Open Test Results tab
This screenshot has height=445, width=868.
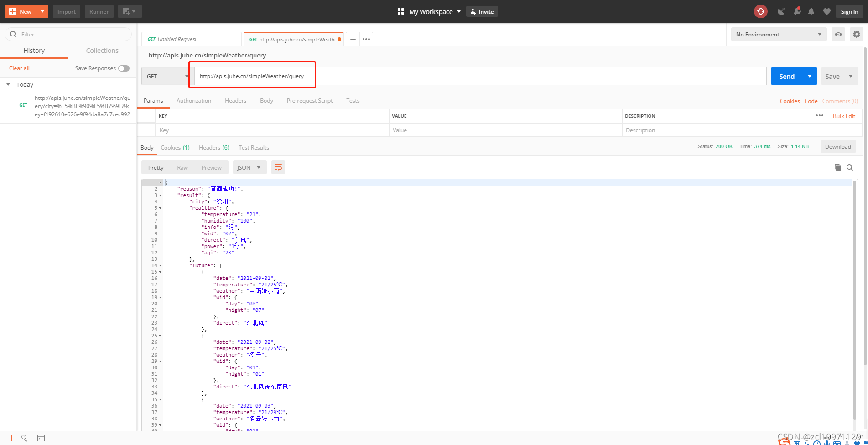[x=254, y=147]
